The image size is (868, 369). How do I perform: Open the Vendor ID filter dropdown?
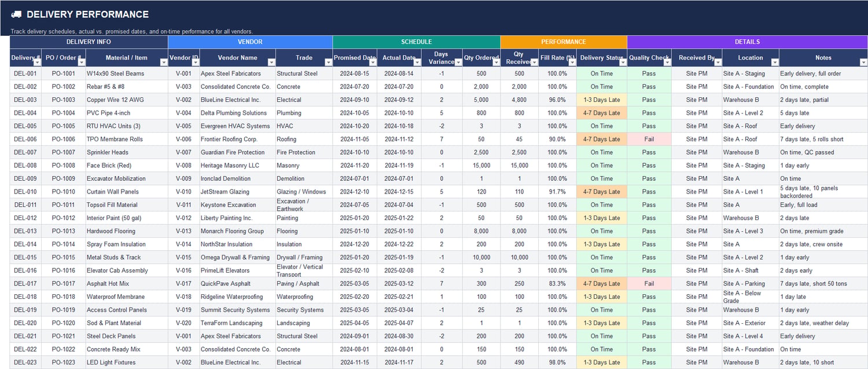point(195,62)
